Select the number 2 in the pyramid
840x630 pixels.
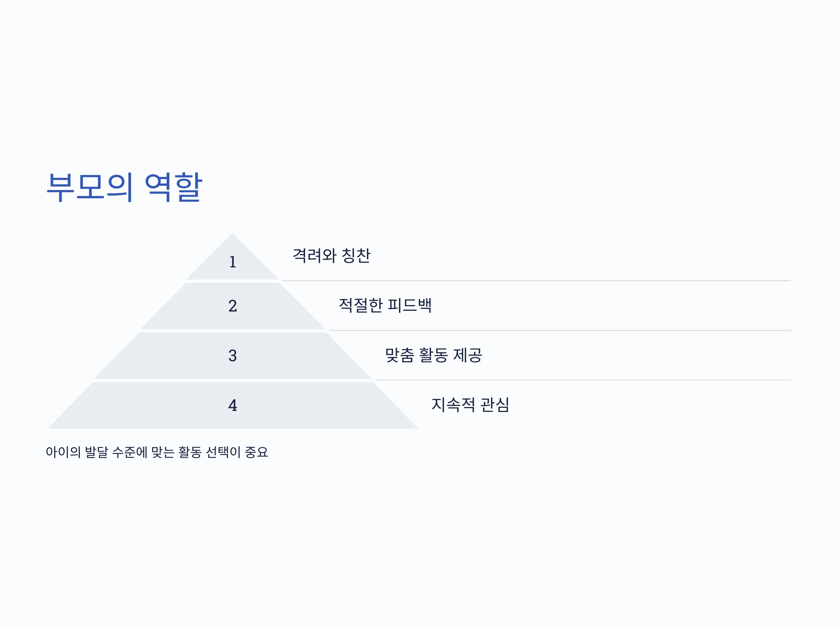[233, 306]
